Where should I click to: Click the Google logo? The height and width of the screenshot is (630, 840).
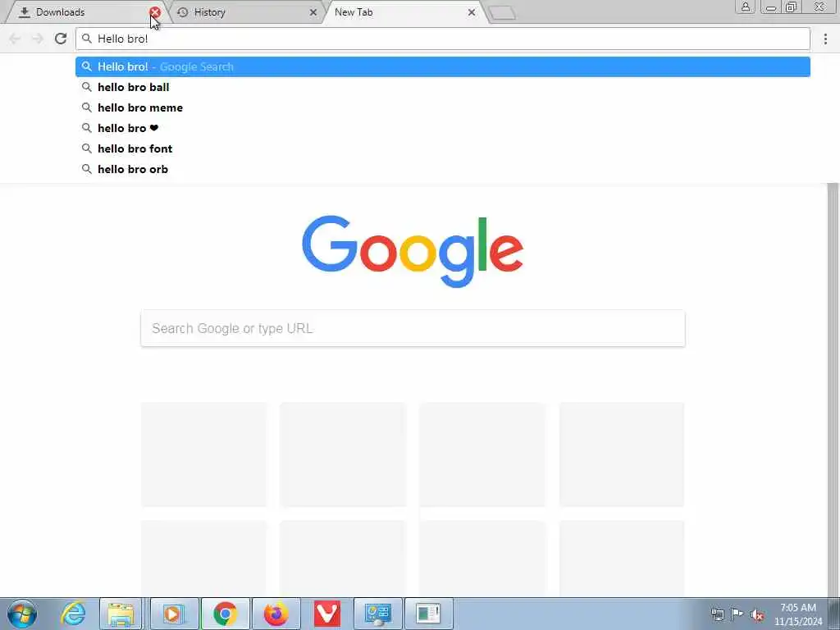(x=413, y=251)
